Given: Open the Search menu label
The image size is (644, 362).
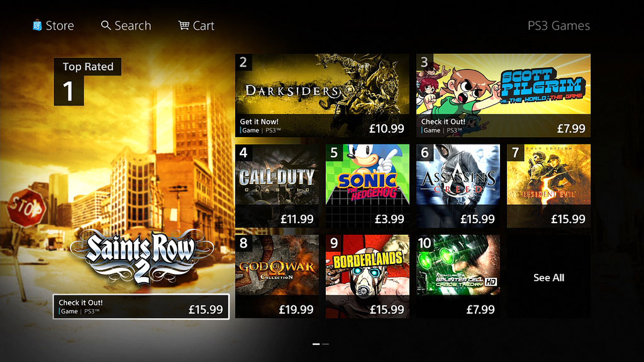Looking at the screenshot, I should (x=133, y=25).
